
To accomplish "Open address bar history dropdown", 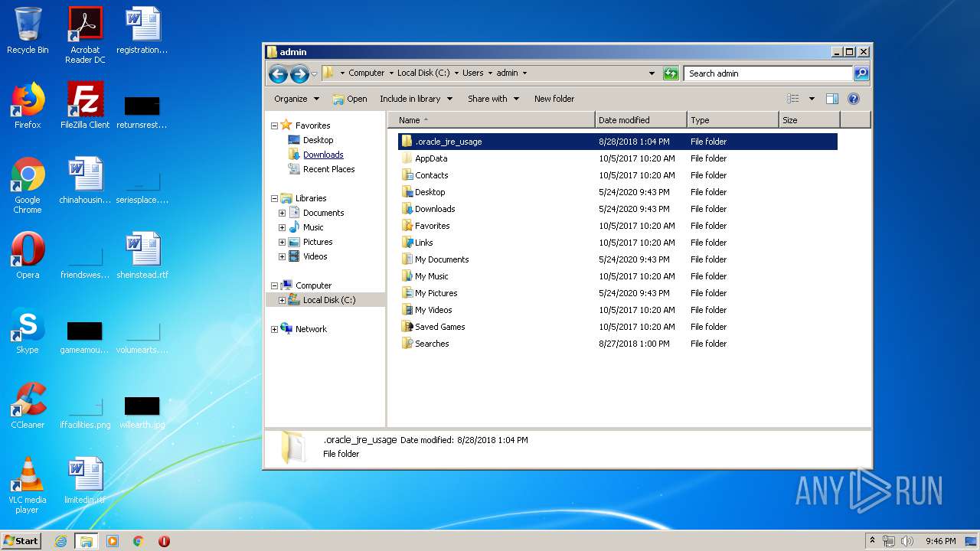I will click(x=652, y=73).
